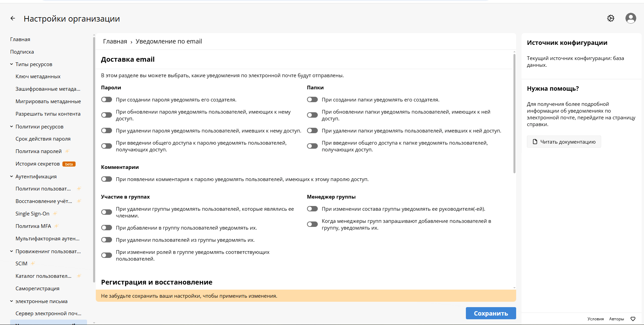This screenshot has width=644, height=325.
Task: Open Главная in the sidebar
Action: coord(20,39)
